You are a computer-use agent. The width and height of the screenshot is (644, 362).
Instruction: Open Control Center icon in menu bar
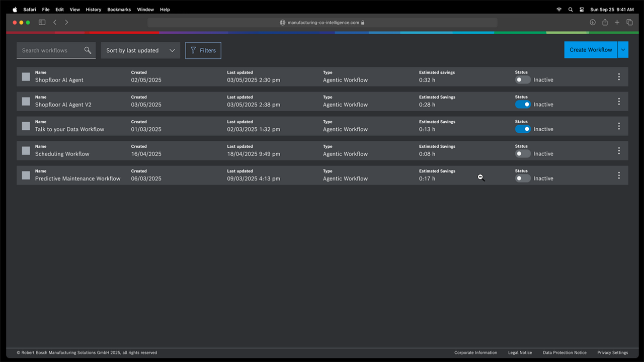pyautogui.click(x=582, y=10)
